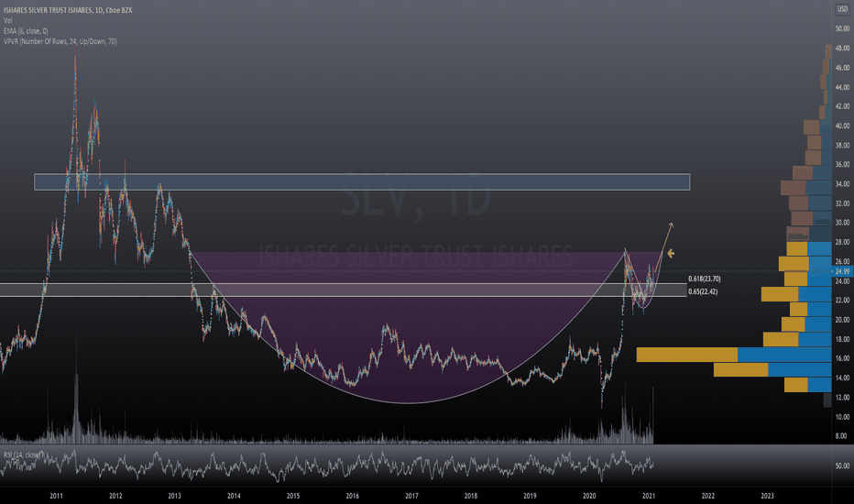
Task: Click the 24.99 current price label
Action: tap(842, 271)
